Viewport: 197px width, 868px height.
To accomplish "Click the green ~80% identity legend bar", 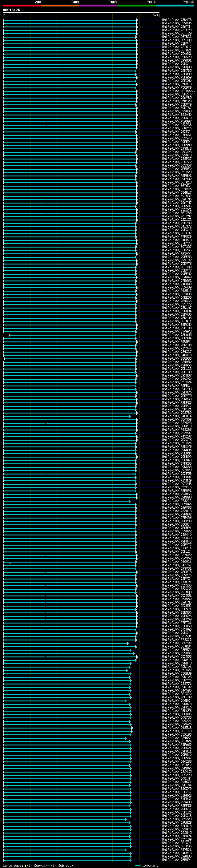I will click(x=136, y=6).
